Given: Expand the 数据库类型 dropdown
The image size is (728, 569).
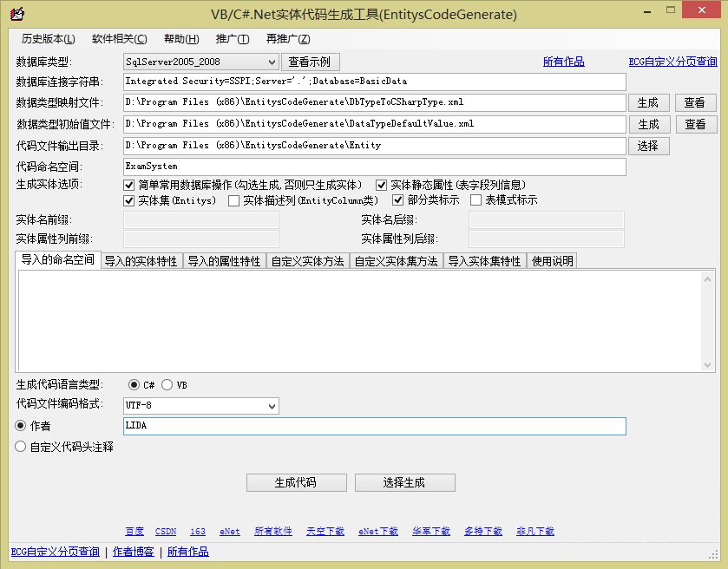Looking at the screenshot, I should coord(271,62).
